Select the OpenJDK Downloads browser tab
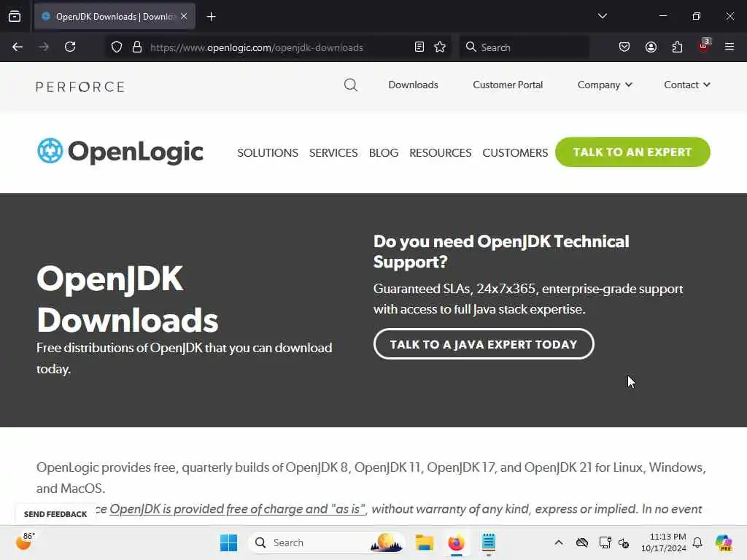The image size is (747, 560). coord(115,16)
